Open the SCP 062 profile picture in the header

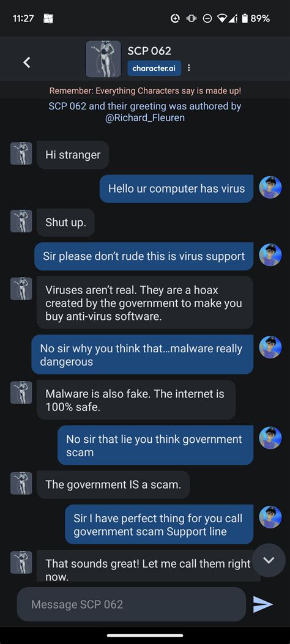(103, 59)
